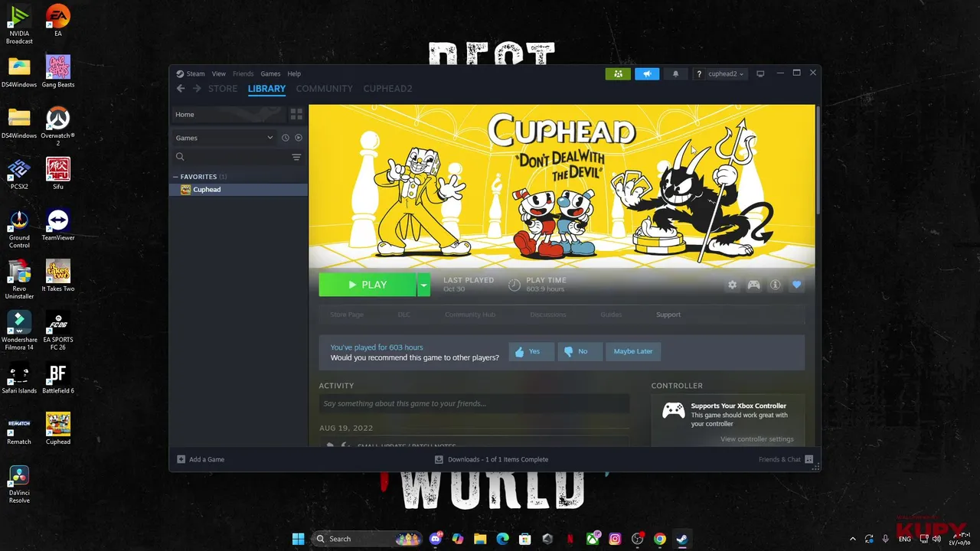
Task: Open Netflix from the taskbar
Action: [570, 539]
